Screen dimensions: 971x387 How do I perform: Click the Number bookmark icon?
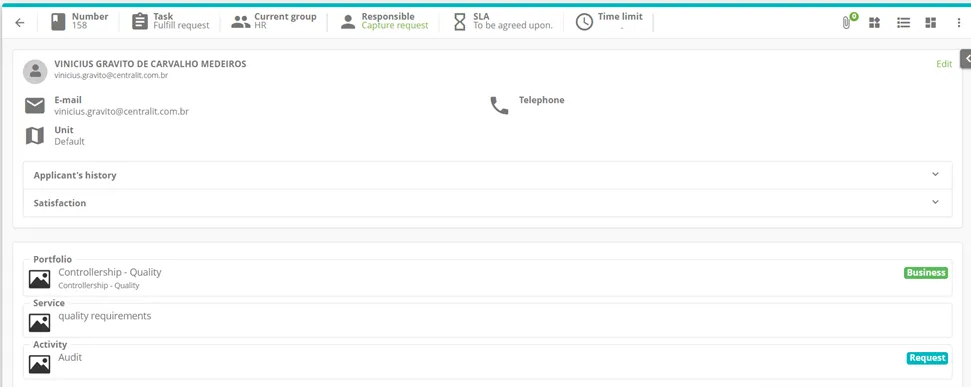click(58, 22)
